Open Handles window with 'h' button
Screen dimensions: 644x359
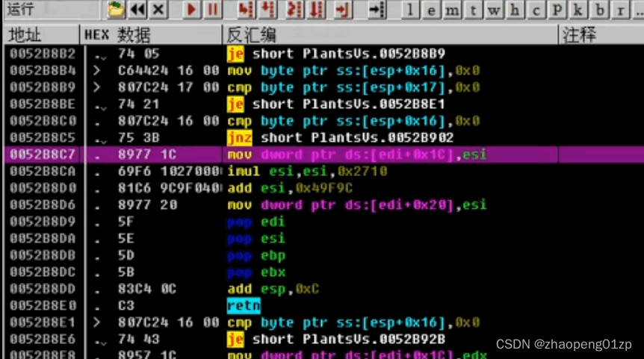click(515, 10)
